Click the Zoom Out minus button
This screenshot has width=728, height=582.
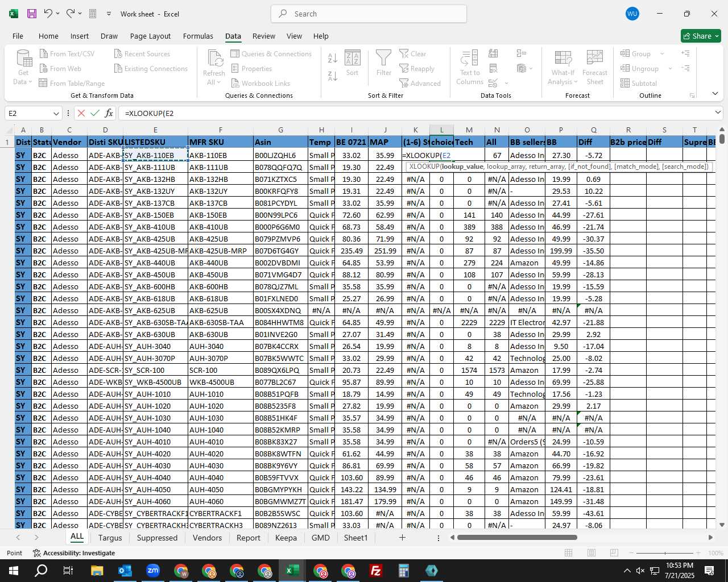[x=631, y=553]
